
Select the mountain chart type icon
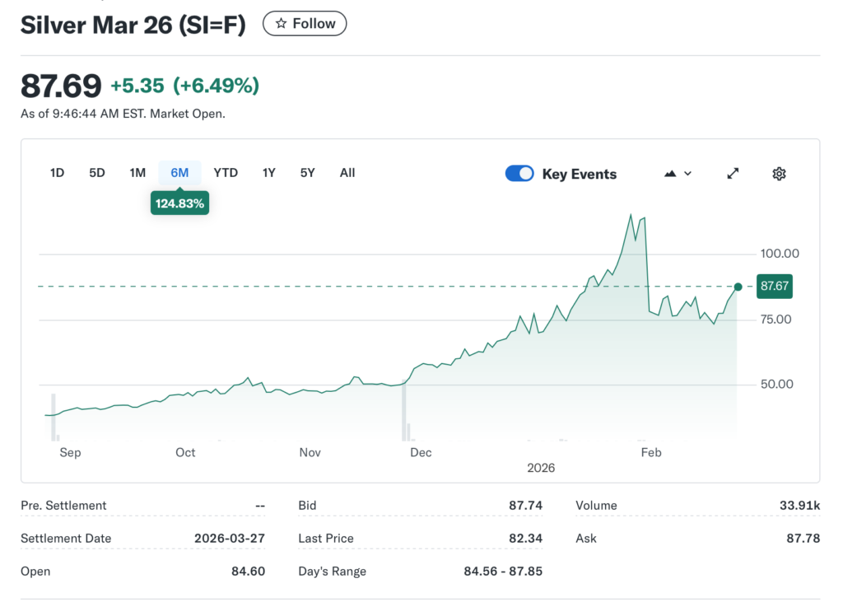click(668, 173)
